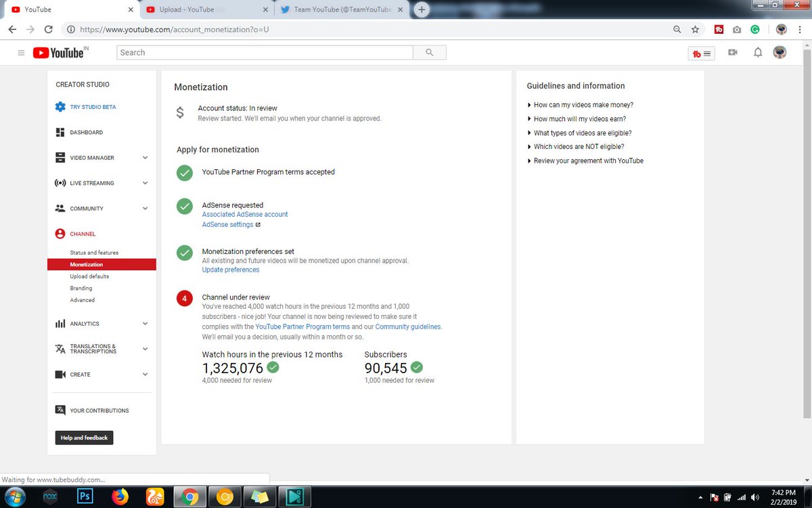This screenshot has width=812, height=508.
Task: Go to YouTube home via logo
Action: click(x=58, y=53)
